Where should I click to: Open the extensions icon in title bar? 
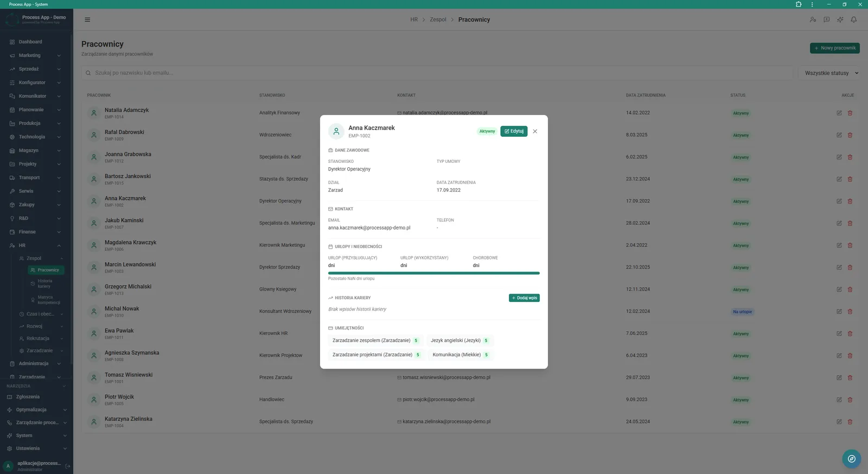799,4
